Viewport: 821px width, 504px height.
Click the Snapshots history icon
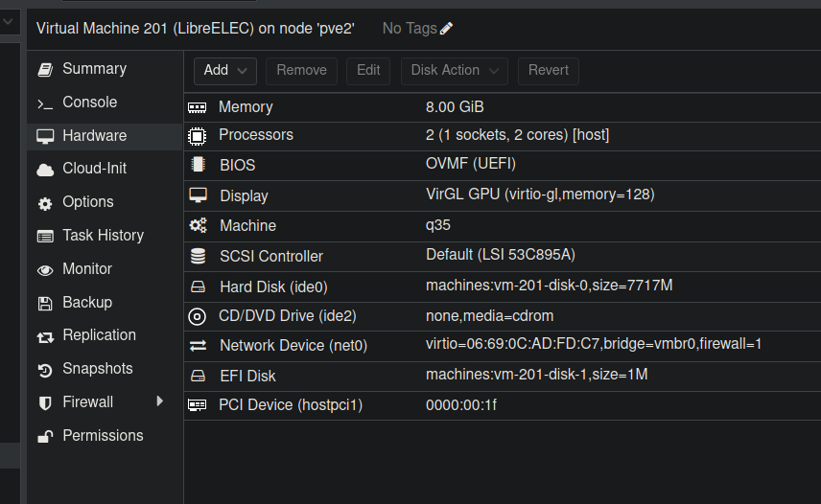pyautogui.click(x=44, y=370)
